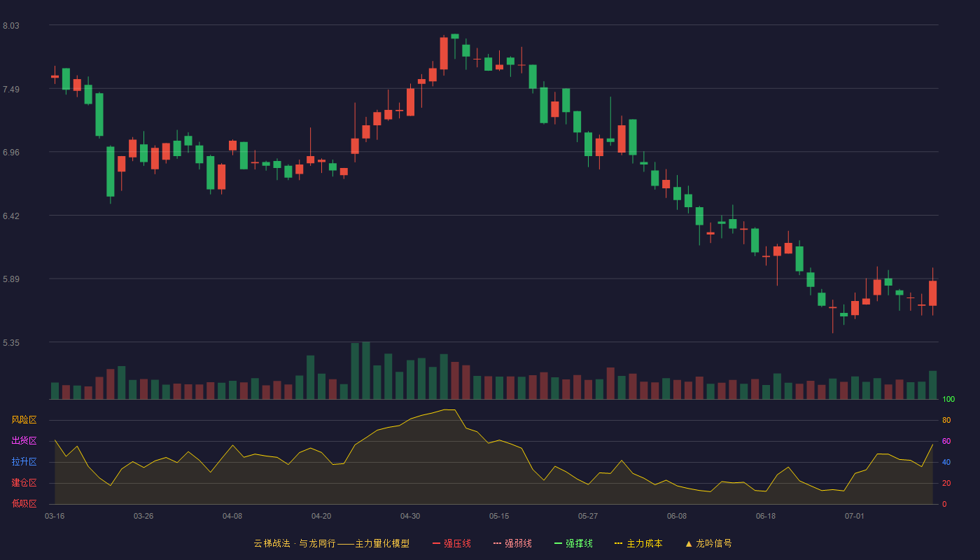This screenshot has height=560, width=980.
Task: Click the 低吸区 zone label
Action: pyautogui.click(x=24, y=503)
